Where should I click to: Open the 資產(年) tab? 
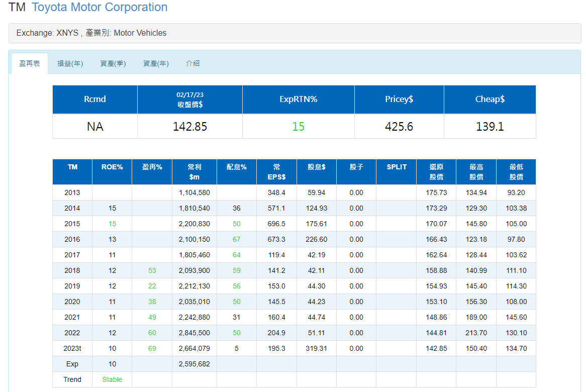pyautogui.click(x=156, y=63)
